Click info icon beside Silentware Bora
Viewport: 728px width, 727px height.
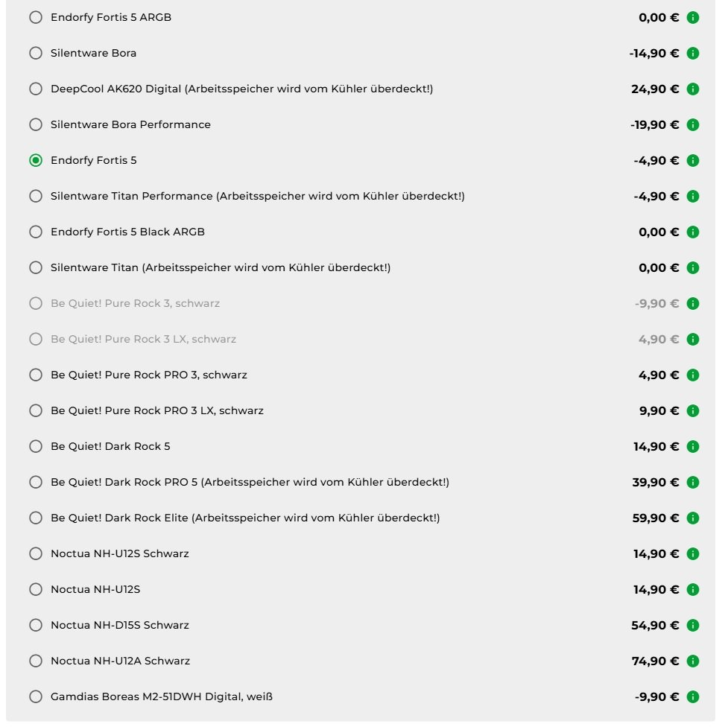point(693,53)
